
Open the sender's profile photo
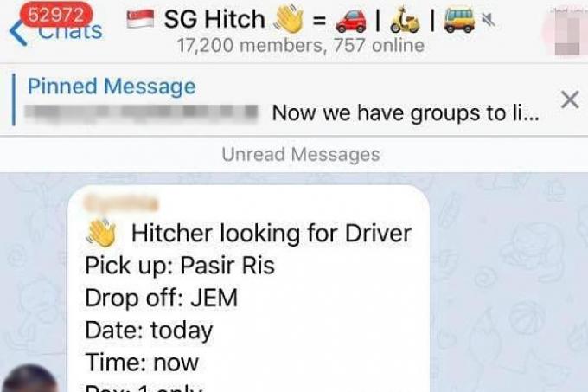[x=30, y=379]
